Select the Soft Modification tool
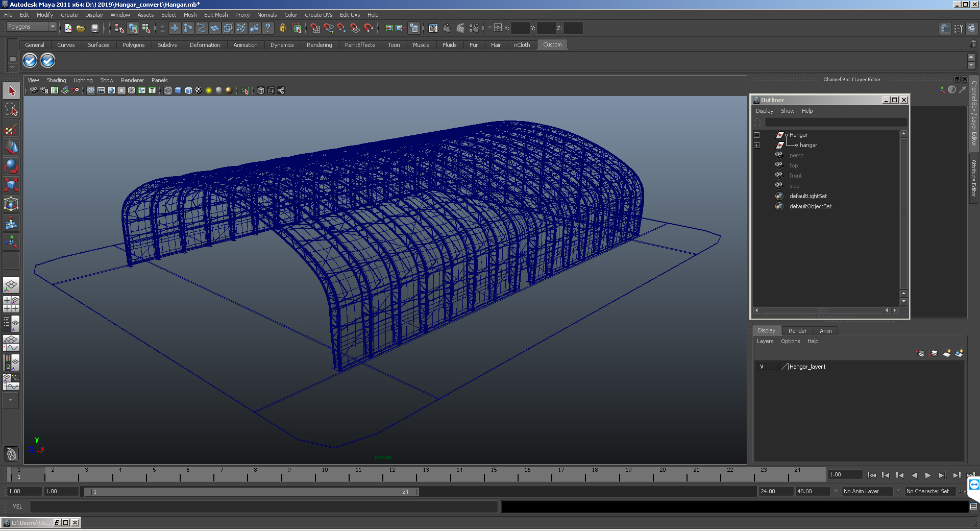The height and width of the screenshot is (531, 980). (11, 223)
